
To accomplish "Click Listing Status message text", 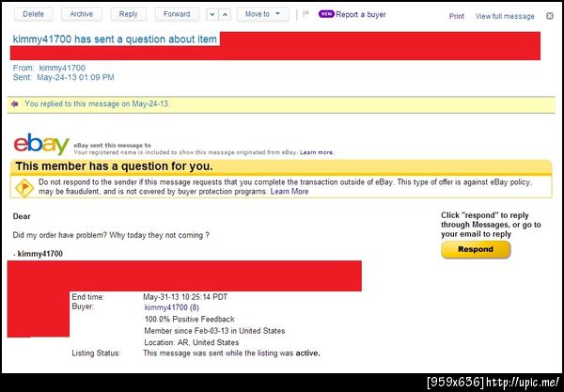I will pos(231,353).
